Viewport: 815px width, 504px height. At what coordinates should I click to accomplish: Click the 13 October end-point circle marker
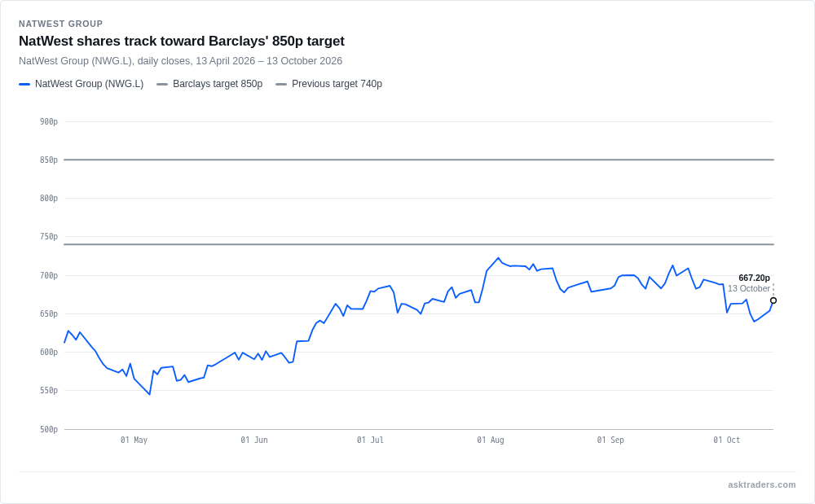point(773,300)
